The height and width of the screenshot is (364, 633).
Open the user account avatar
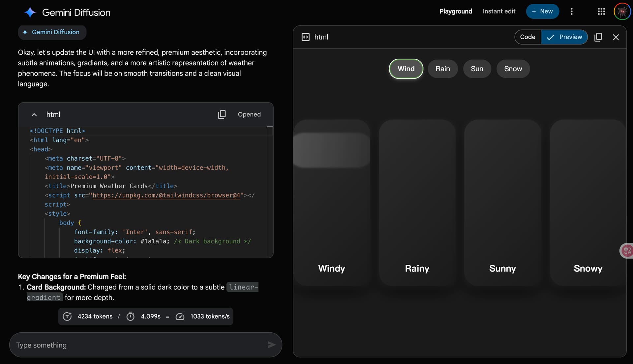[622, 12]
